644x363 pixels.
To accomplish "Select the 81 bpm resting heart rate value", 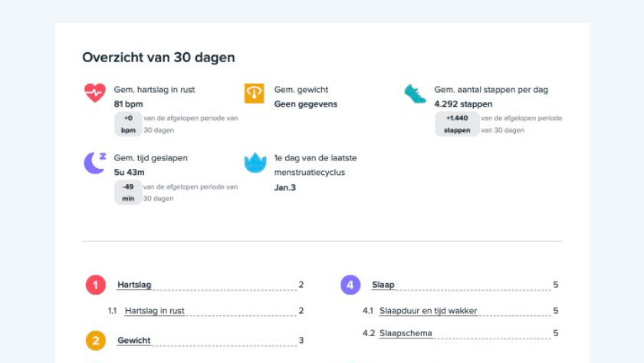I will point(129,104).
